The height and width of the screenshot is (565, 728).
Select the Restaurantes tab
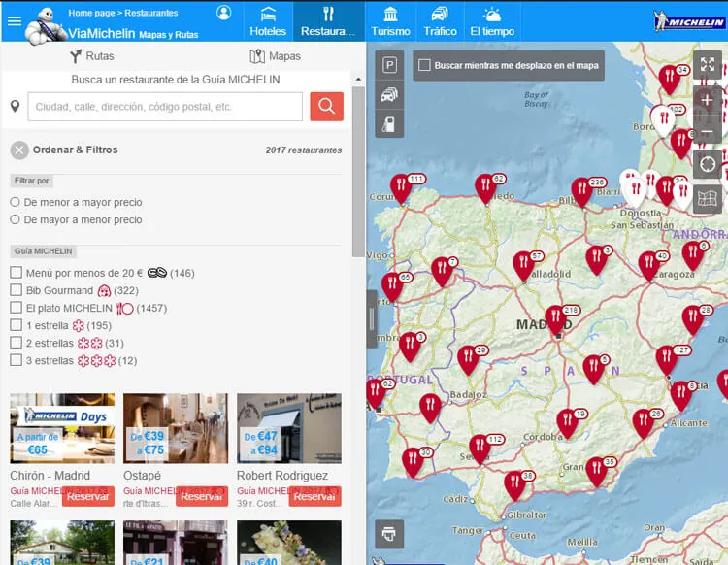point(328,21)
